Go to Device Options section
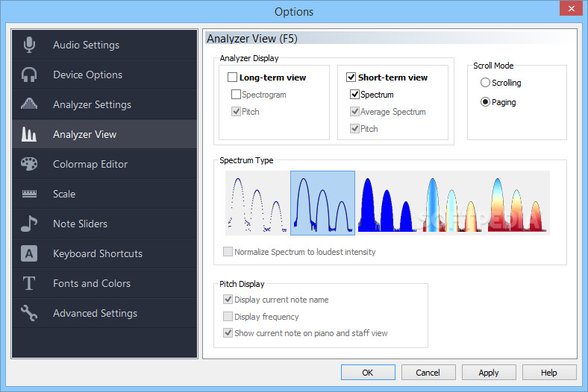This screenshot has height=392, width=588. (x=104, y=75)
